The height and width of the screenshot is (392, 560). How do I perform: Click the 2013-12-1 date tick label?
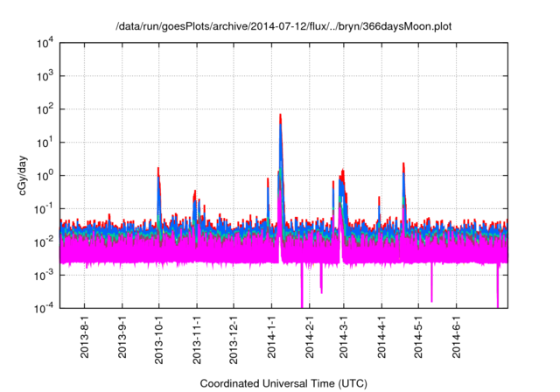click(233, 342)
